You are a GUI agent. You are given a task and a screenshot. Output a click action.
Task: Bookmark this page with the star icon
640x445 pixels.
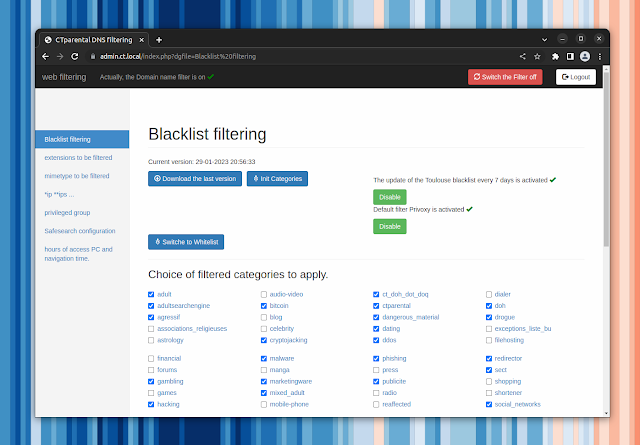click(538, 56)
